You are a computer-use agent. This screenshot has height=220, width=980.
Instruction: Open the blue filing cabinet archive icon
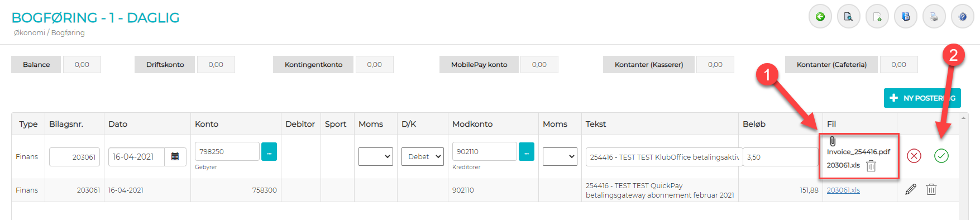906,17
